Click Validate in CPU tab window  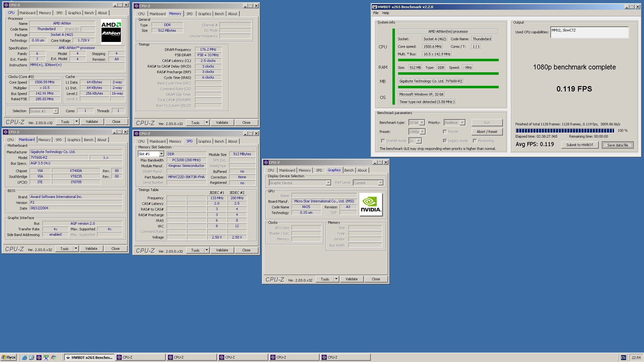(x=92, y=122)
